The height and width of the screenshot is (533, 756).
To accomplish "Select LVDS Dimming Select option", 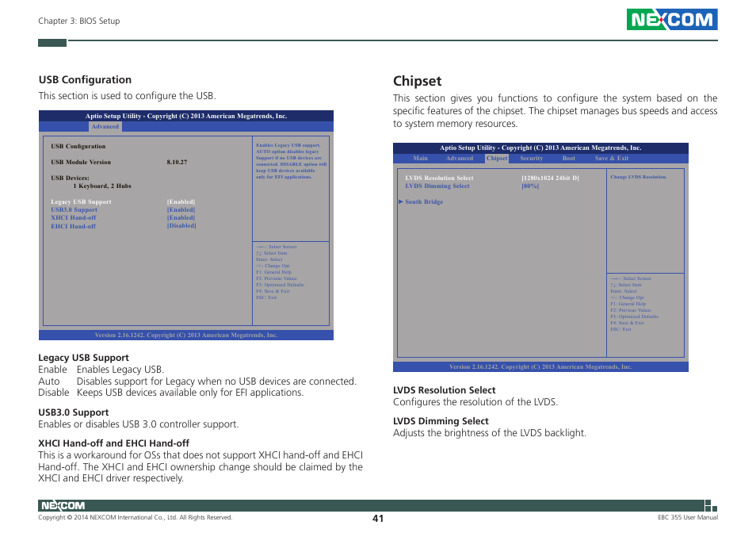I will click(437, 186).
